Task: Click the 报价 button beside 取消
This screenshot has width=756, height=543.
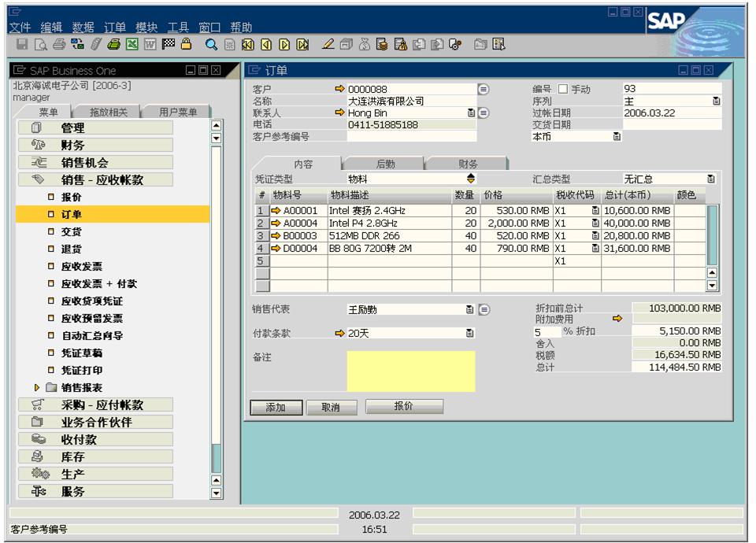Action: point(404,406)
